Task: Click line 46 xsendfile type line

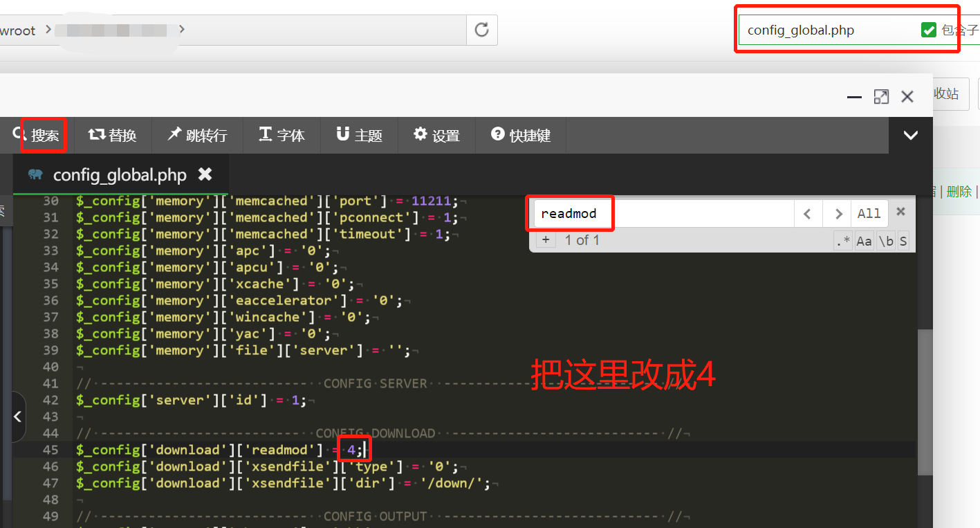Action: 267,467
